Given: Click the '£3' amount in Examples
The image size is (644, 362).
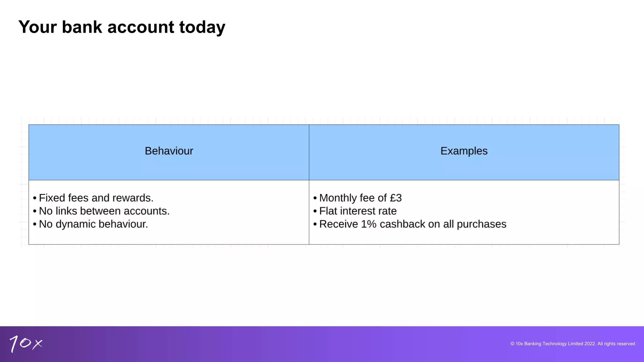Looking at the screenshot, I should tap(396, 198).
